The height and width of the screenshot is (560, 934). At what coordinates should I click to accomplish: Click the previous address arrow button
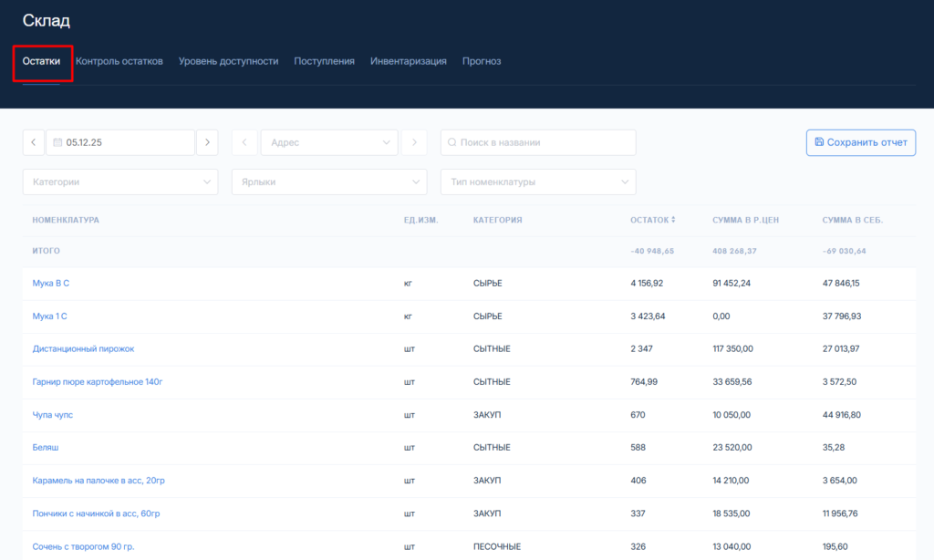(244, 142)
